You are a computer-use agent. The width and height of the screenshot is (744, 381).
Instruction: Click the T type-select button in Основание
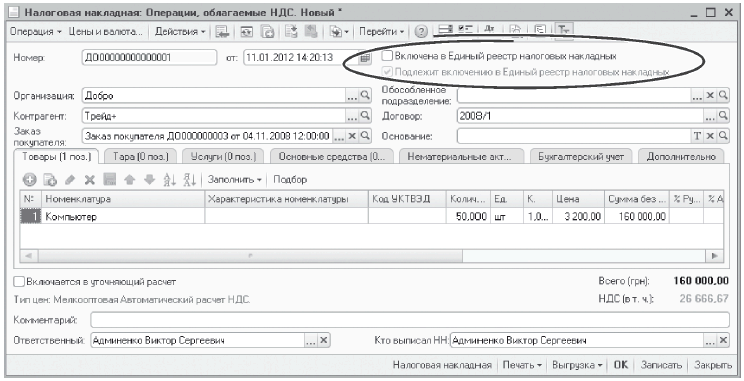pos(697,136)
